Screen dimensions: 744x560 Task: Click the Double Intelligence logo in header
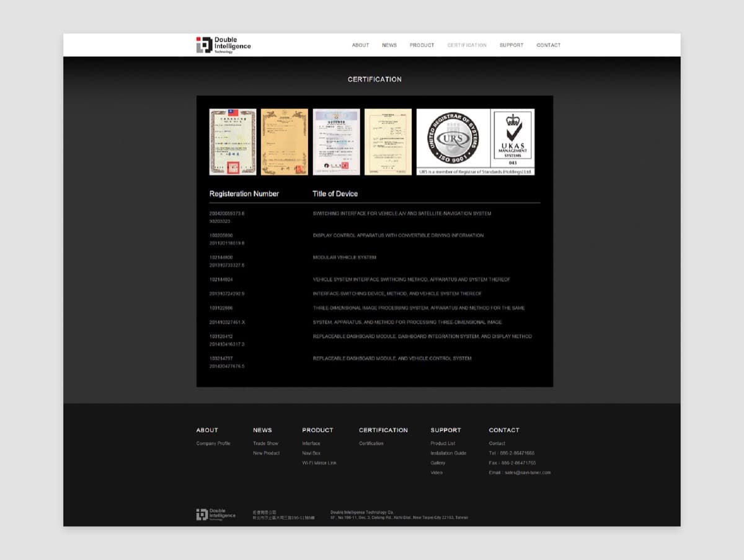point(223,45)
